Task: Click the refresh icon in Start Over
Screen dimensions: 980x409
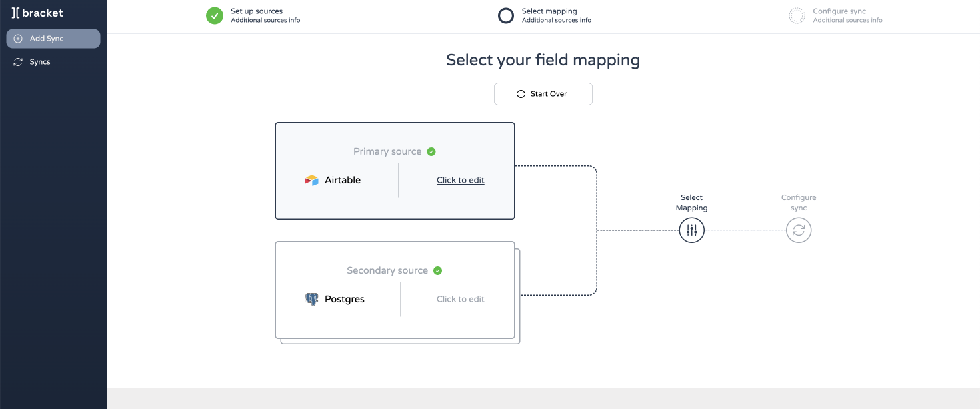Action: pos(521,94)
